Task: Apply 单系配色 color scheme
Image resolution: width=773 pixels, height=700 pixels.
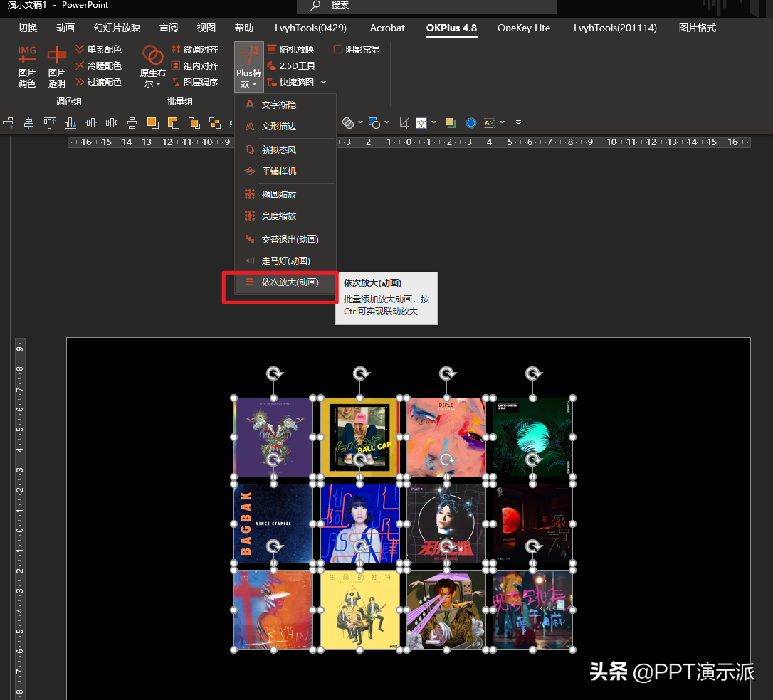Action: [x=98, y=49]
